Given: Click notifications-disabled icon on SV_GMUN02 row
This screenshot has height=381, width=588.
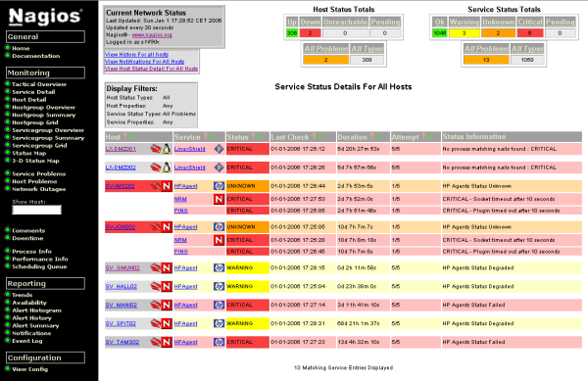Looking at the screenshot, I should tap(155, 267).
